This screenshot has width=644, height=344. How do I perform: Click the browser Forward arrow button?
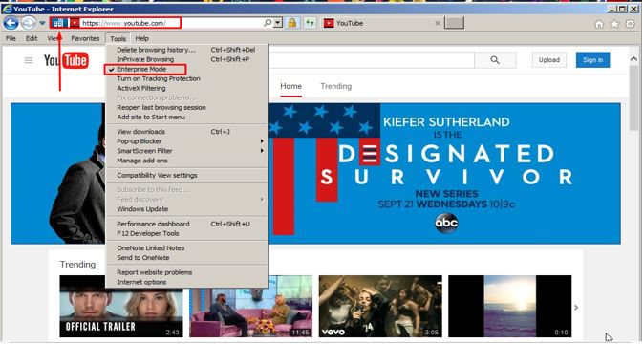(29, 23)
